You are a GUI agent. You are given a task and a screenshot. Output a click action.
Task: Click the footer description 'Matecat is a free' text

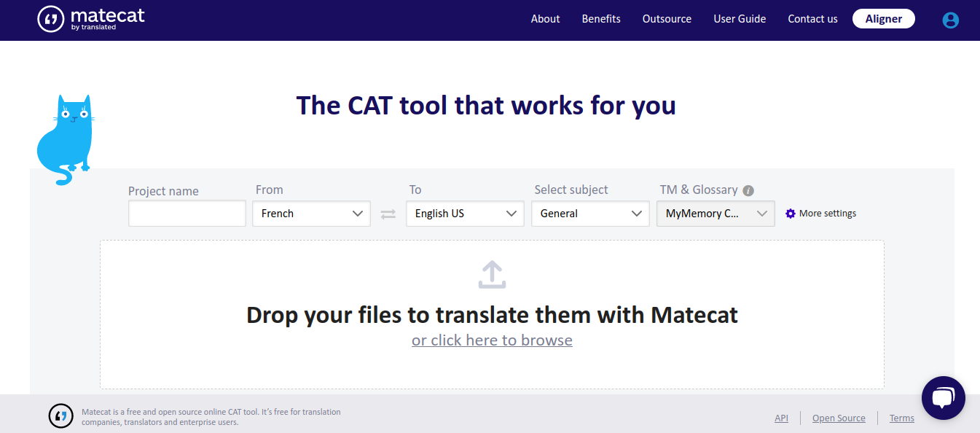(211, 417)
